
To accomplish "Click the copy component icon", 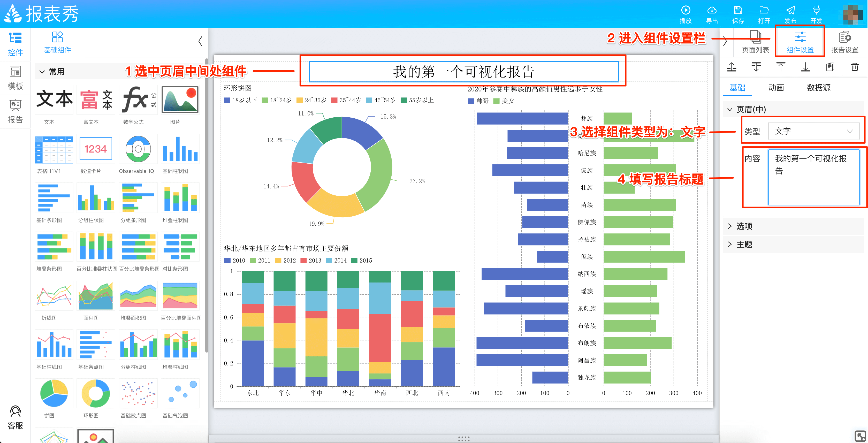I will (830, 67).
